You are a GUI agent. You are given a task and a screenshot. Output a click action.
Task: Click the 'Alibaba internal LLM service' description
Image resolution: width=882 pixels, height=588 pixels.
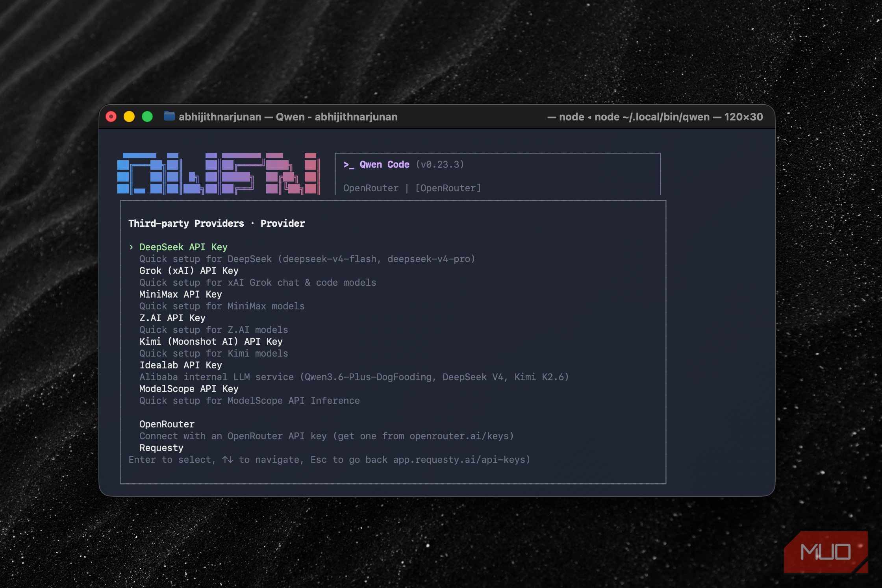click(354, 377)
